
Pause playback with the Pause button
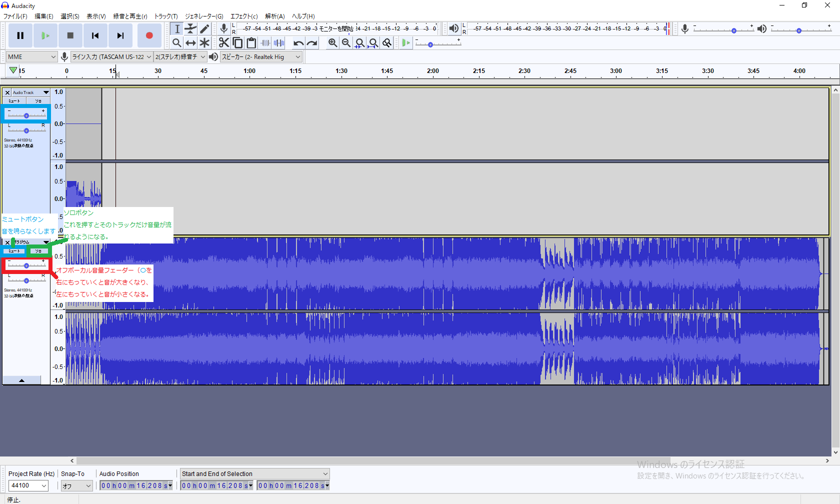[20, 35]
